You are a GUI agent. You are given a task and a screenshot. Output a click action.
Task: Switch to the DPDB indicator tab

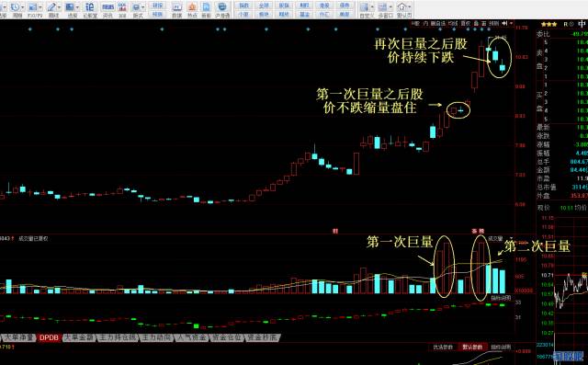click(49, 337)
